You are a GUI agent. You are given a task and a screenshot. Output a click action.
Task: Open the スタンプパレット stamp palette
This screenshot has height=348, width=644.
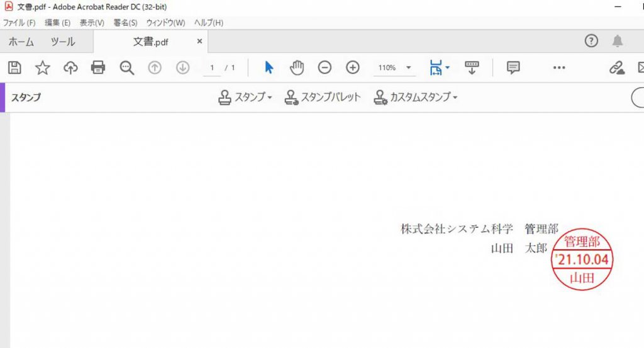[323, 98]
